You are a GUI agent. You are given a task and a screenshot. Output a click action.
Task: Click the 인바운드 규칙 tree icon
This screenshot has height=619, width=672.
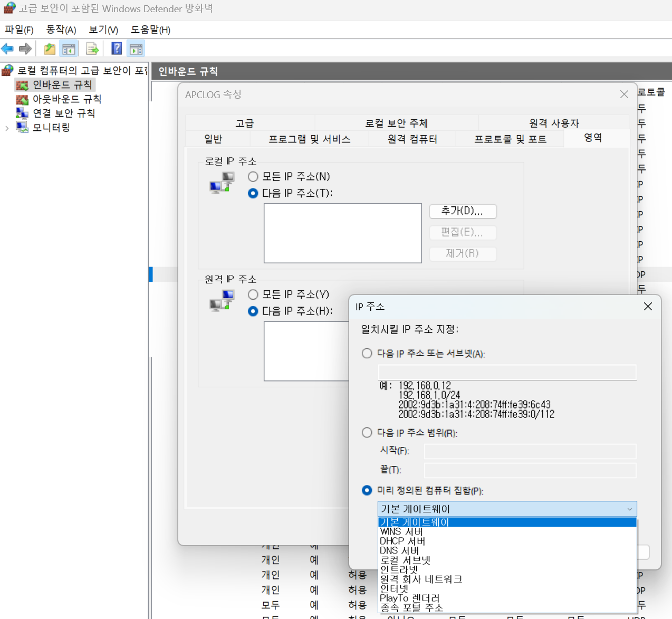pos(22,85)
